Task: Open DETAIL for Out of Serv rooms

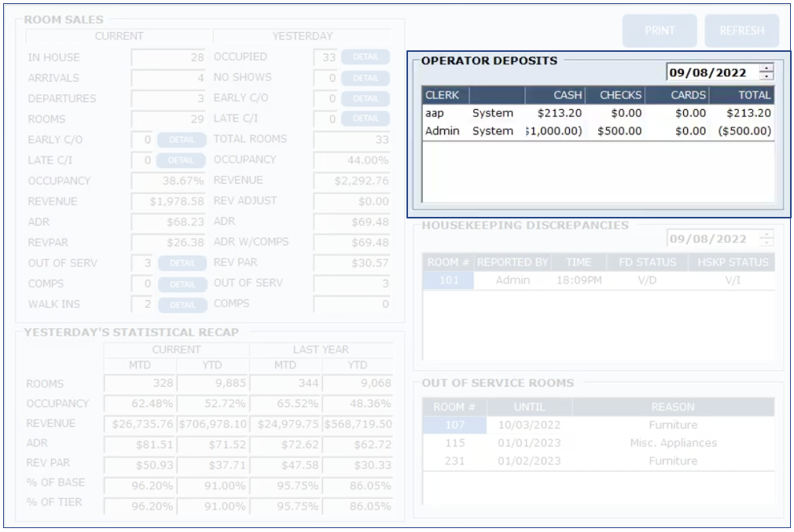Action: coord(182,263)
